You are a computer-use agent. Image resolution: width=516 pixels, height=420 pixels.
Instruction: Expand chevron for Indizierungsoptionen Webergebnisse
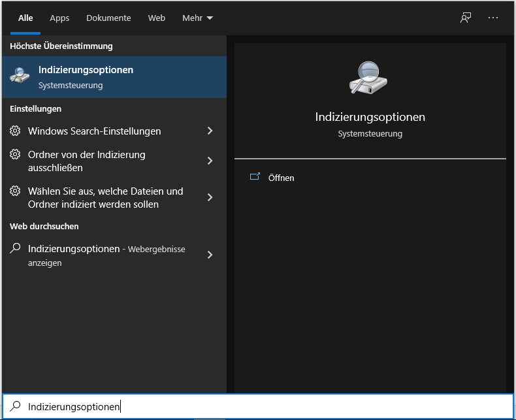pyautogui.click(x=210, y=255)
